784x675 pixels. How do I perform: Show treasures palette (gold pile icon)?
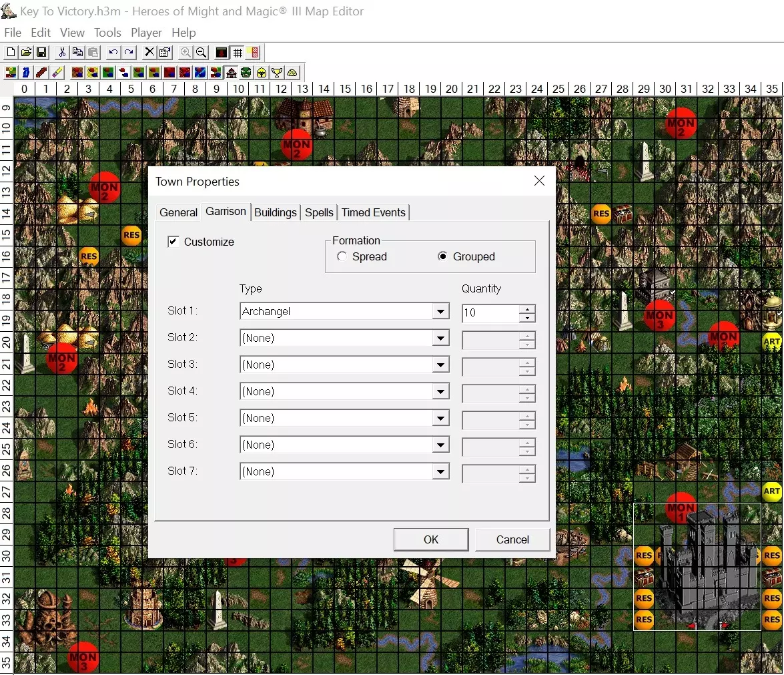pos(292,73)
